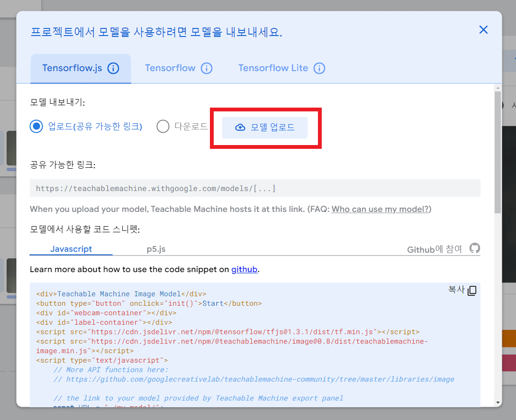Select the p5.js snippet tab

[156, 249]
